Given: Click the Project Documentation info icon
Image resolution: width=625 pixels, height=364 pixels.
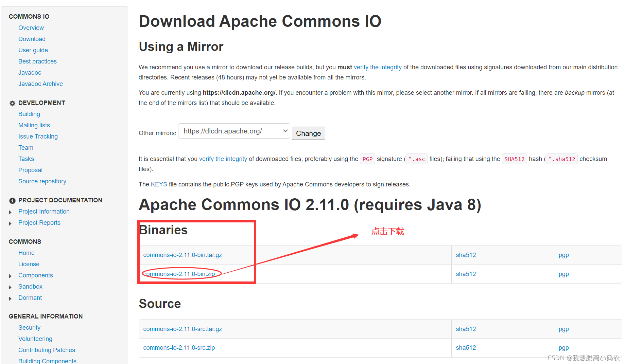Looking at the screenshot, I should (x=13, y=201).
